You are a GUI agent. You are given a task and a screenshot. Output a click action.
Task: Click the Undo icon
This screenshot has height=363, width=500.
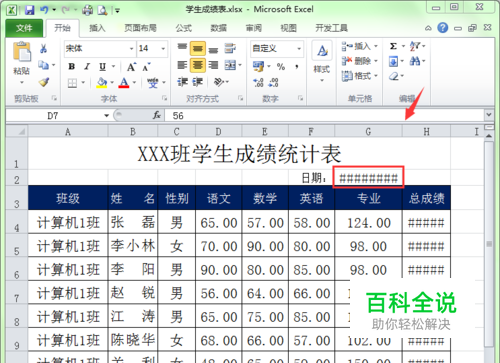coord(44,10)
